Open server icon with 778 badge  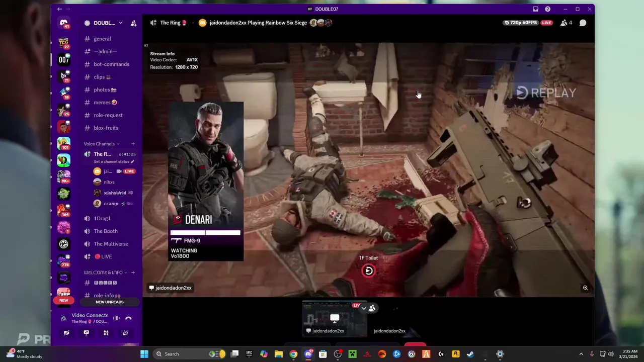click(x=63, y=260)
